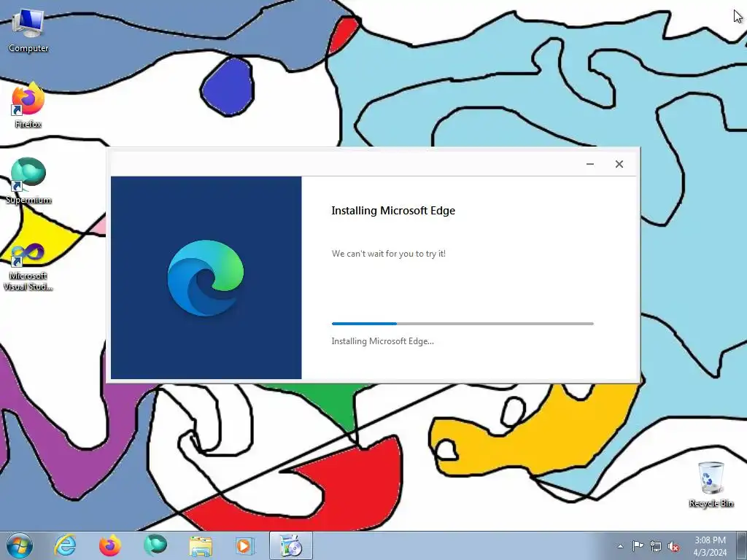Select the Microsoft Visual Studio desktop shortcut
This screenshot has width=747, height=560.
(28, 267)
